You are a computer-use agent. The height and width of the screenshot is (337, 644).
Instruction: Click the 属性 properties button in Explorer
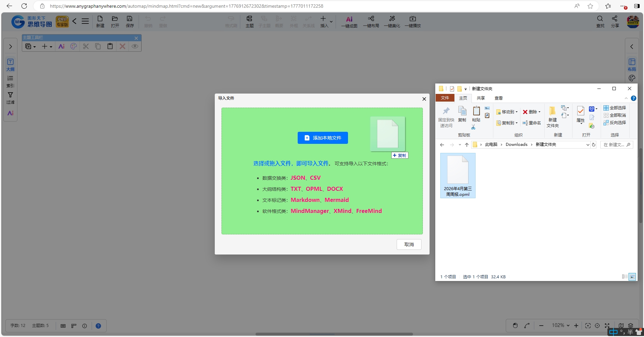(x=581, y=115)
